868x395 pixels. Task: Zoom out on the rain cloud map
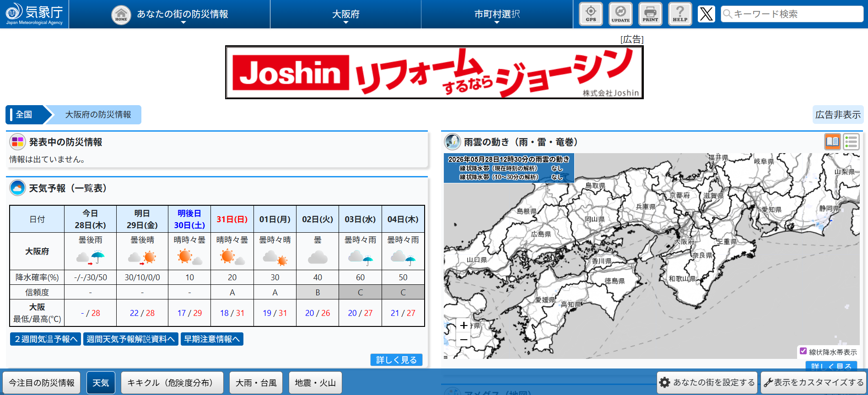coord(464,340)
